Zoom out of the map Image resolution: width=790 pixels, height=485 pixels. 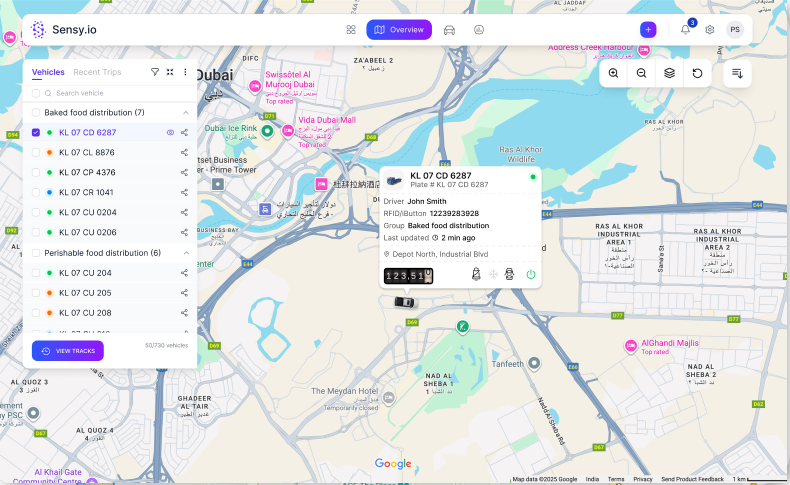(x=641, y=73)
